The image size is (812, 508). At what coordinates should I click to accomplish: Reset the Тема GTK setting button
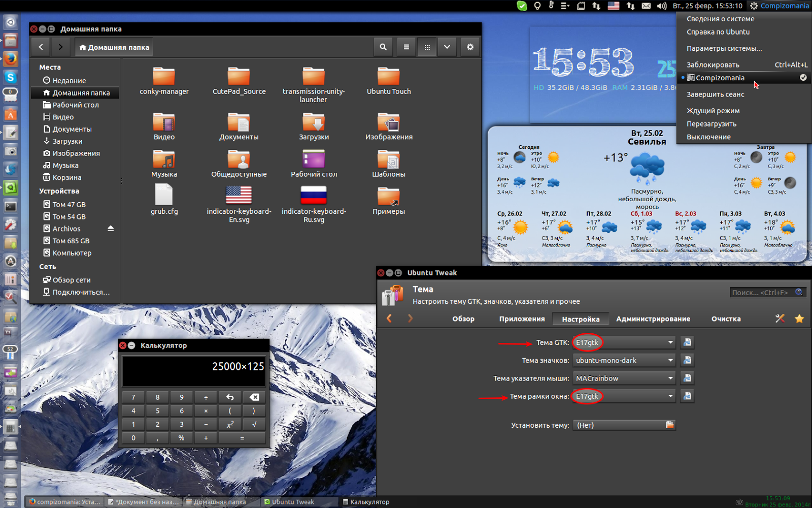687,342
